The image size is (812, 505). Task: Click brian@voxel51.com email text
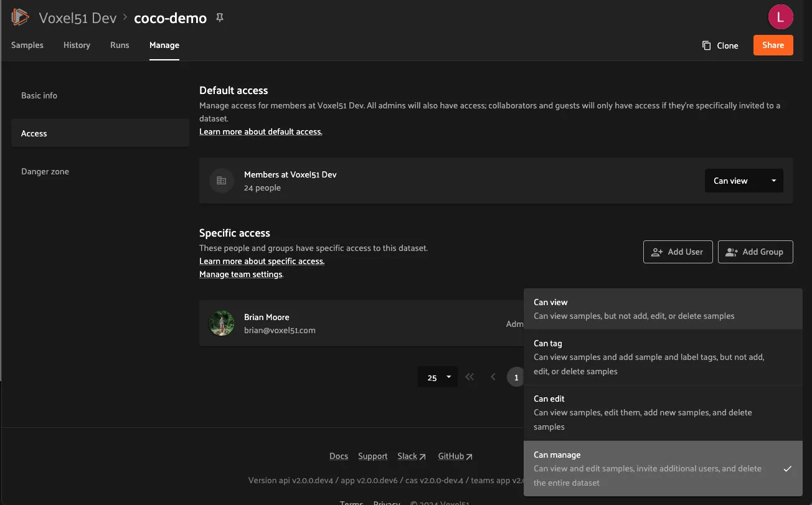tap(280, 331)
